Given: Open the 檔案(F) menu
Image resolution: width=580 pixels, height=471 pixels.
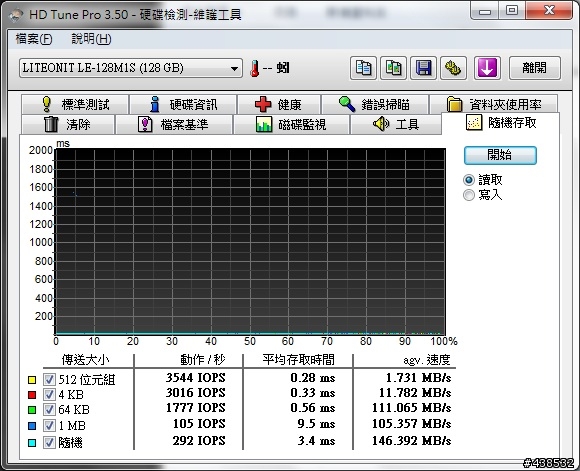Looking at the screenshot, I should [34, 39].
